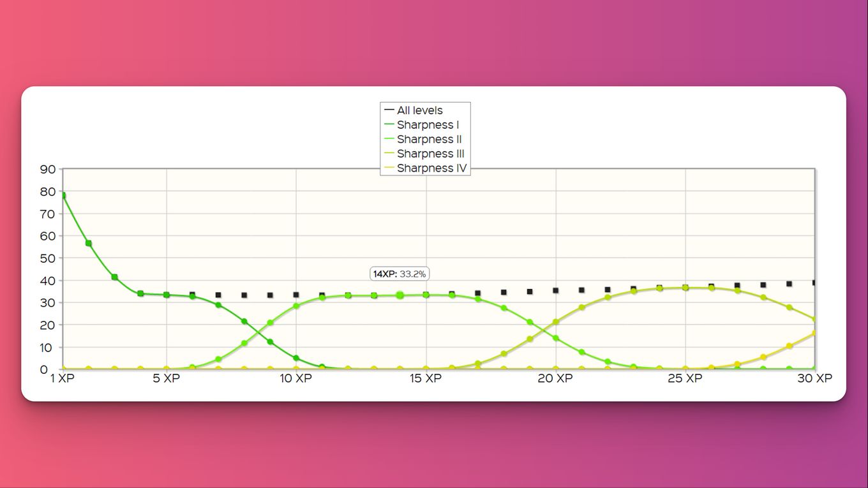Click the Sharpness III point at 20 XP
The image size is (868, 488).
pyautogui.click(x=556, y=322)
